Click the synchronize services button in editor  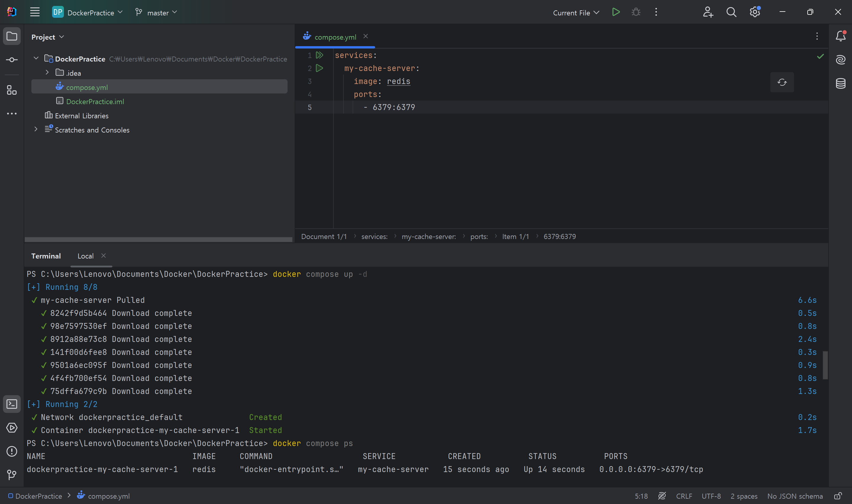[x=782, y=83]
